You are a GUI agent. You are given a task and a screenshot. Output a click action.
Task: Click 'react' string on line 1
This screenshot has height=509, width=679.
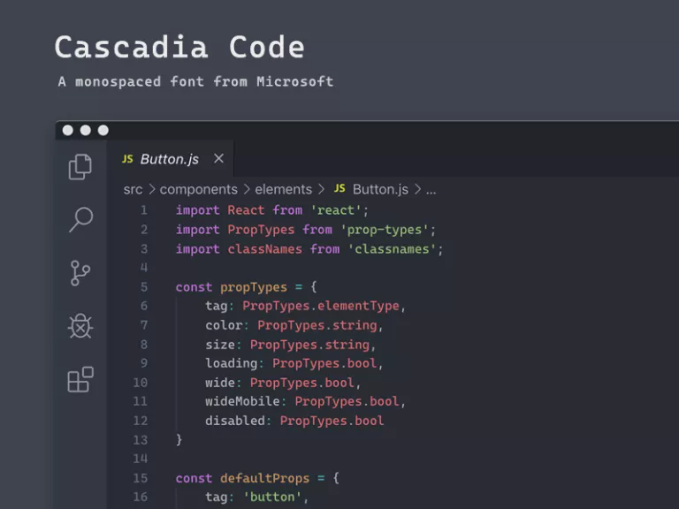click(x=336, y=211)
